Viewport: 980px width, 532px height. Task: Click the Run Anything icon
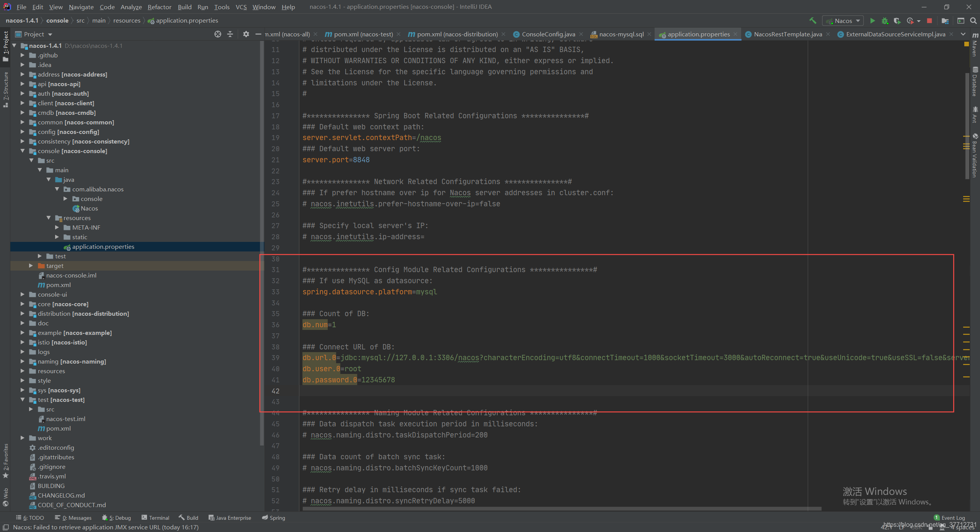961,21
